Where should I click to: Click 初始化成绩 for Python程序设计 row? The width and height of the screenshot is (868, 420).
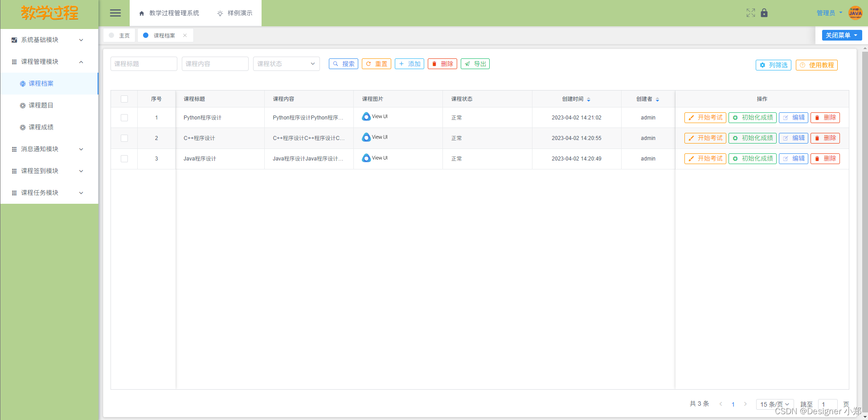[753, 118]
